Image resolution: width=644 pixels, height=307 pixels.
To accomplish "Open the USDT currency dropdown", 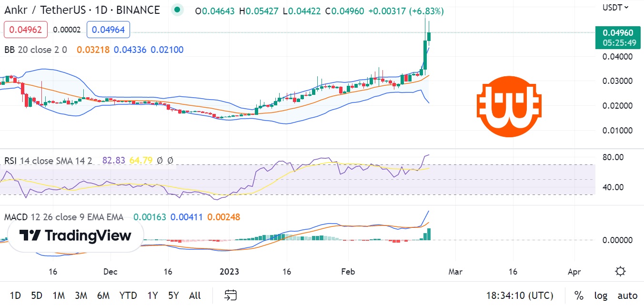I will (x=615, y=7).
